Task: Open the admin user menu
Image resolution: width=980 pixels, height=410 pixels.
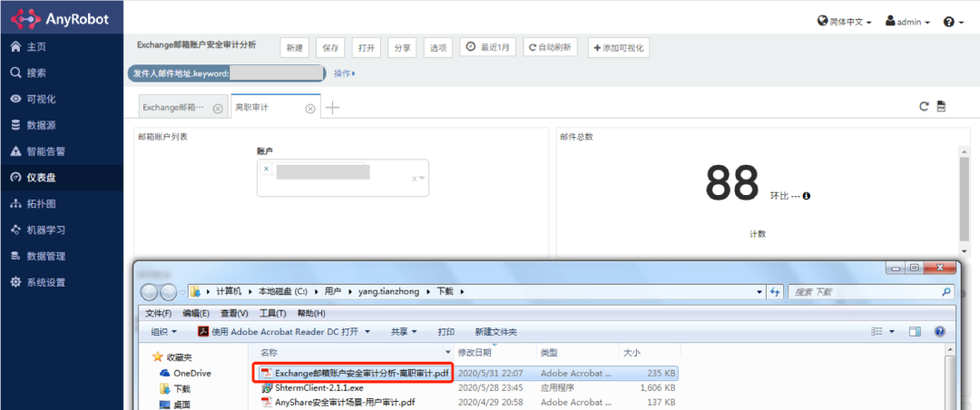Action: (x=907, y=22)
